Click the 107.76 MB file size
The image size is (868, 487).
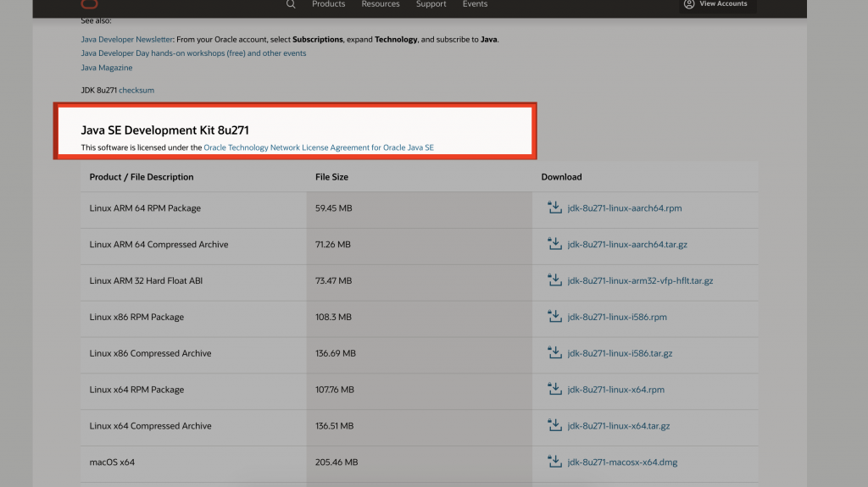(x=334, y=390)
